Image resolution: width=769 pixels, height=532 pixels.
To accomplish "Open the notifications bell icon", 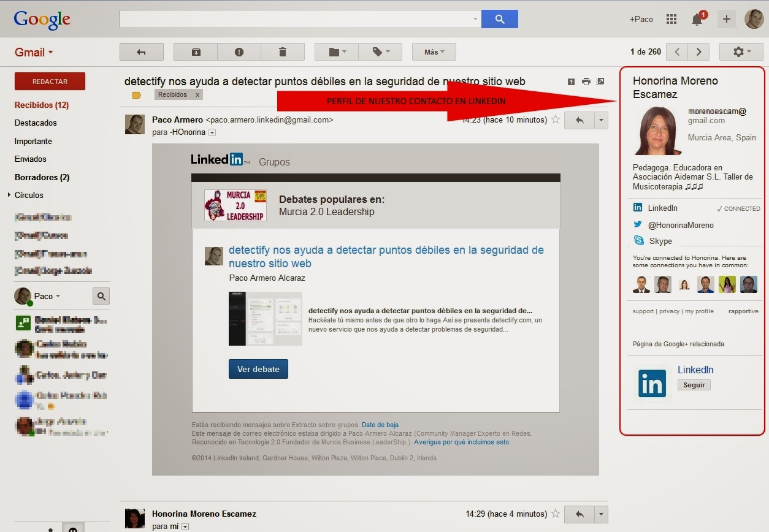I will 697,19.
